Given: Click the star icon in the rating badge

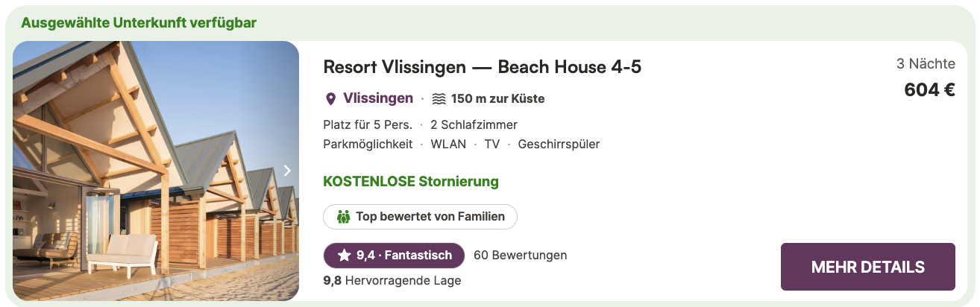Looking at the screenshot, I should (344, 256).
